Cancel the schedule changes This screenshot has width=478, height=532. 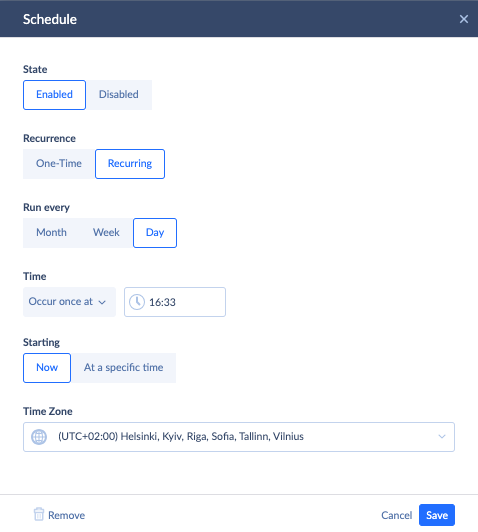[396, 515]
